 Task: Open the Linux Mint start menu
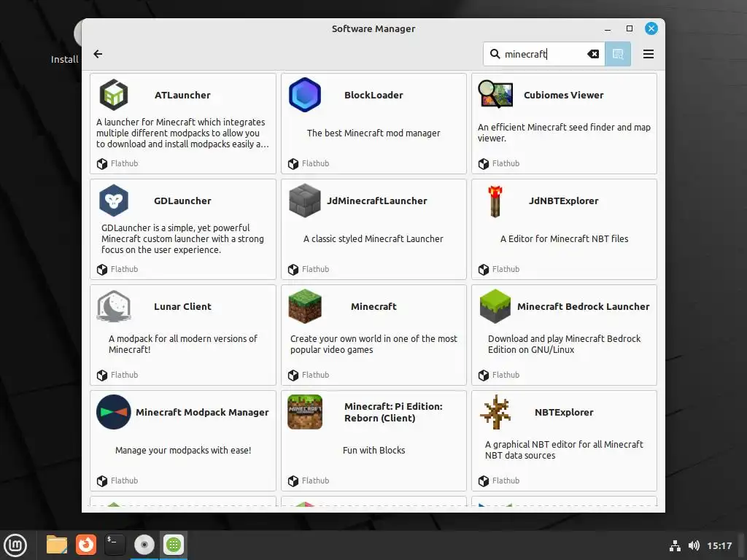(15, 545)
